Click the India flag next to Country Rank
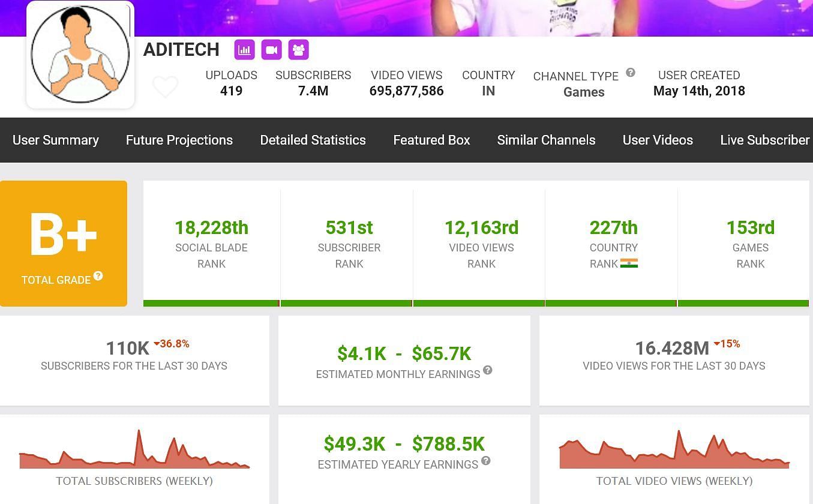813x504 pixels. [629, 263]
